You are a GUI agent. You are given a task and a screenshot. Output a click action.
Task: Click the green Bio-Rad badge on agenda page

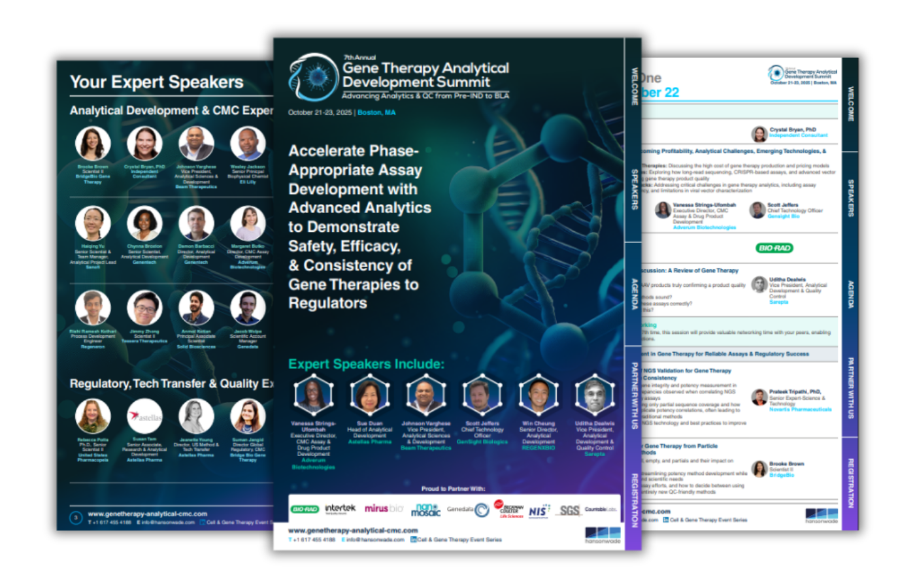pos(774,248)
